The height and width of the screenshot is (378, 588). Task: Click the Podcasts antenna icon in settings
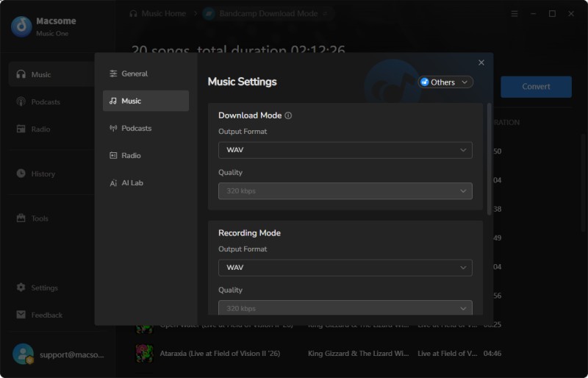click(113, 129)
